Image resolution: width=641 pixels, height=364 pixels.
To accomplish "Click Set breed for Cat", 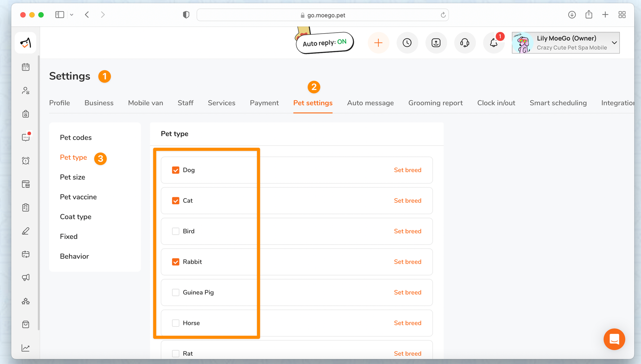I will pos(407,201).
